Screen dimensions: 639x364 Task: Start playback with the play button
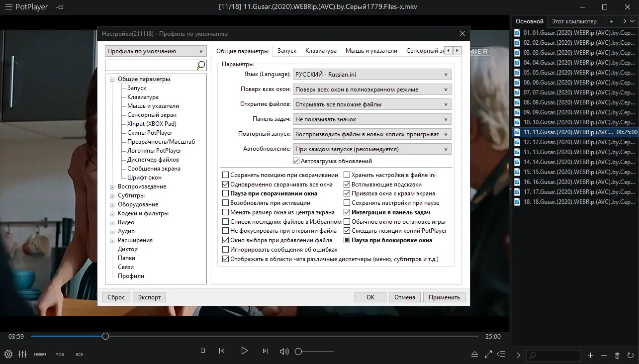point(244,351)
